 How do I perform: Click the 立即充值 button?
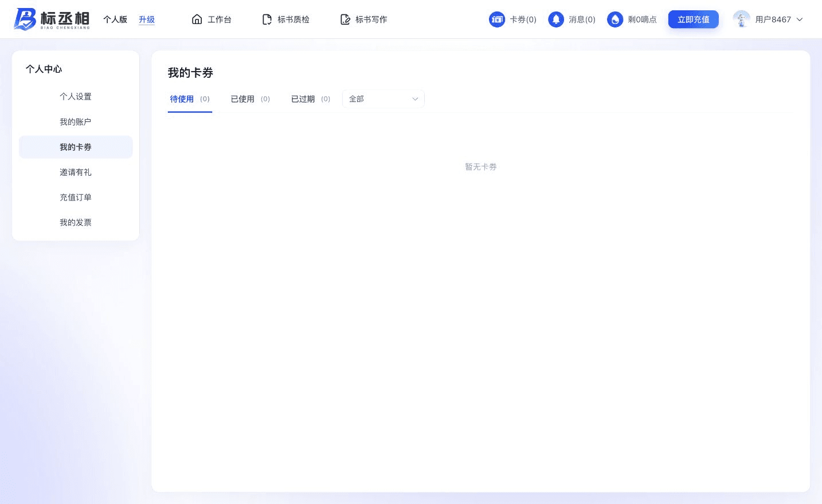[694, 19]
